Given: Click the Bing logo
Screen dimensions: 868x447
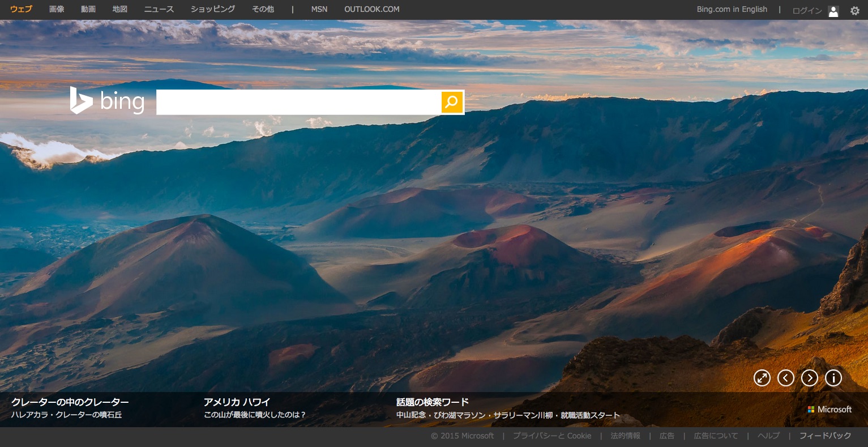Looking at the screenshot, I should 107,101.
